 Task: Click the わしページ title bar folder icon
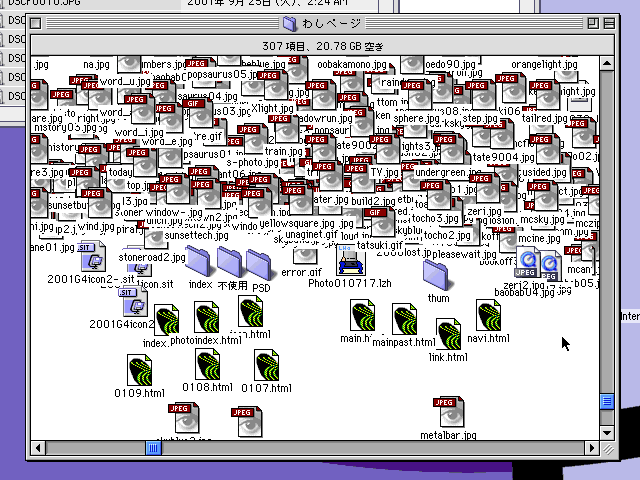(290, 23)
